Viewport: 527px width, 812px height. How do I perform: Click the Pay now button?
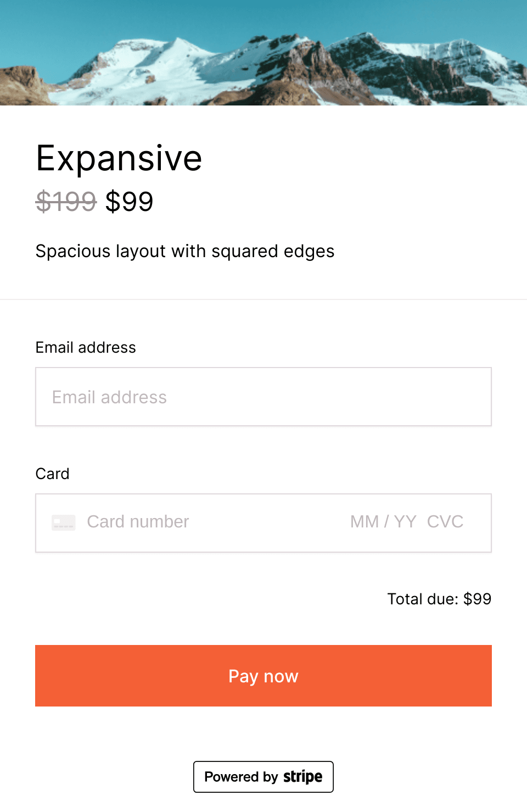point(263,676)
